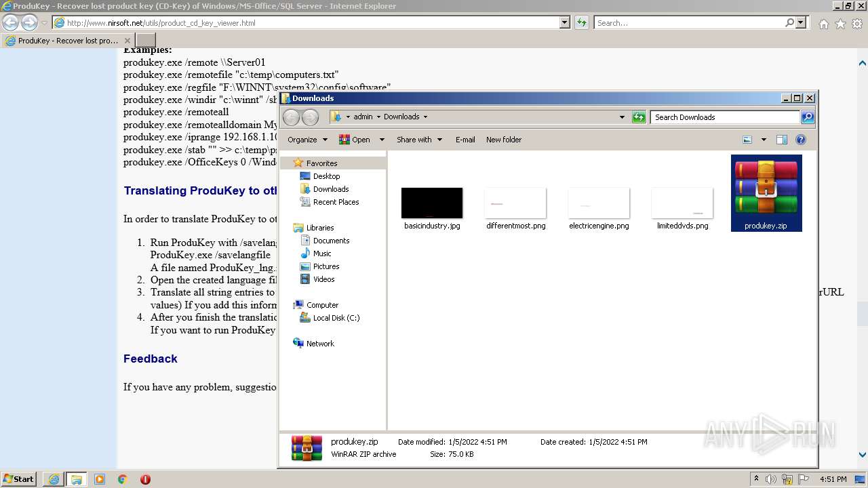Select Libraries in the navigation pane
This screenshot has width=868, height=488.
(x=319, y=228)
